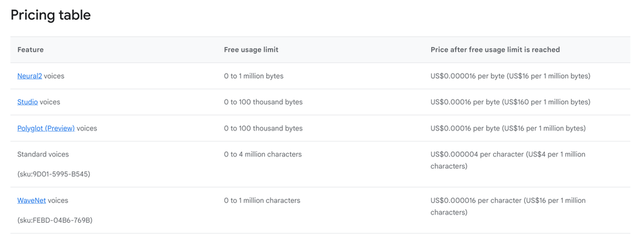Open the Studio voices link
Viewport: 644px width, 239px height.
pos(28,102)
